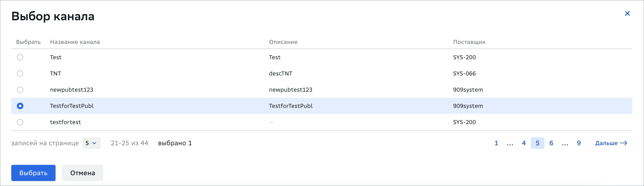
Task: Select radio button for newpubtest123 channel
Action: [x=20, y=90]
